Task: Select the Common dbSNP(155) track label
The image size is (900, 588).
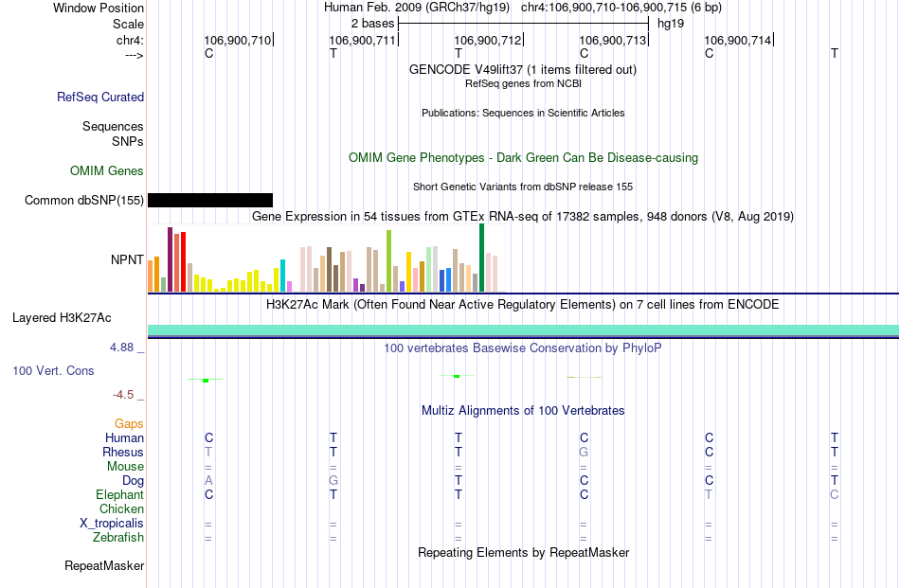Action: pos(84,200)
